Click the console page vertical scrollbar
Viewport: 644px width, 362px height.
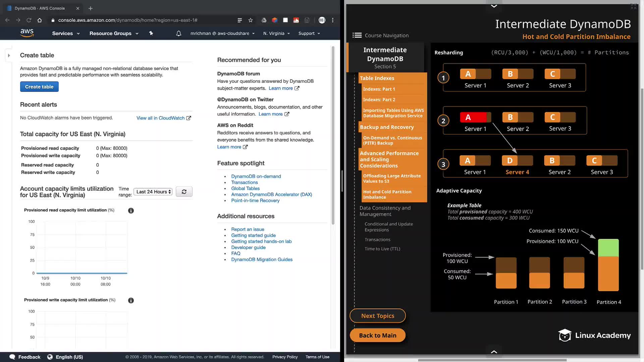(x=333, y=134)
